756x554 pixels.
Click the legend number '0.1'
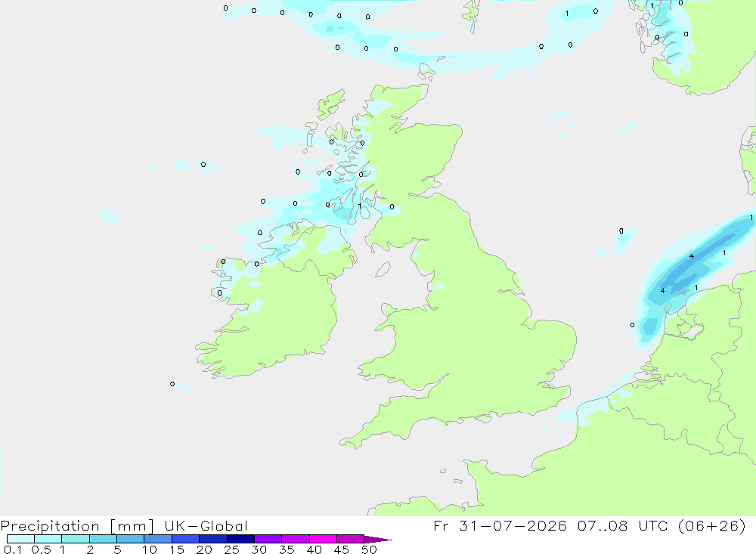13,549
